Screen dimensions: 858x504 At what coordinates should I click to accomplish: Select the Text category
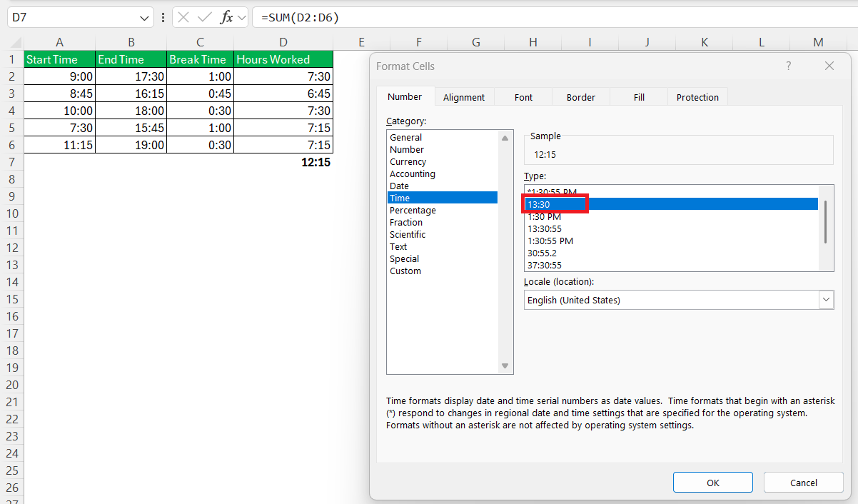443,246
